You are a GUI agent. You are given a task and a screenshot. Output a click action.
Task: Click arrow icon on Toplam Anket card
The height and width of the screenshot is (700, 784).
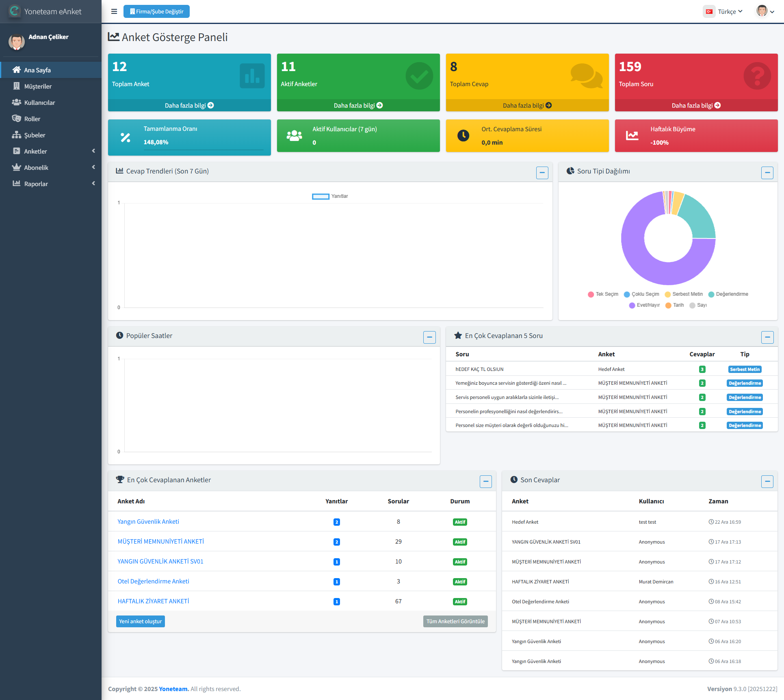coord(211,105)
